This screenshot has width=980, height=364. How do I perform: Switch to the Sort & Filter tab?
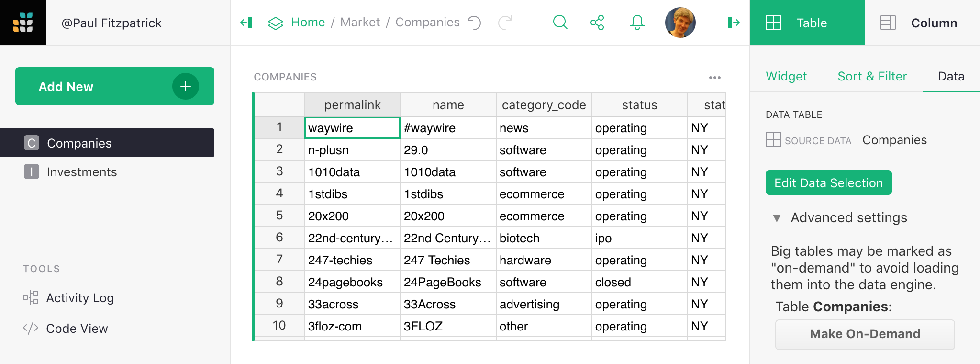872,76
